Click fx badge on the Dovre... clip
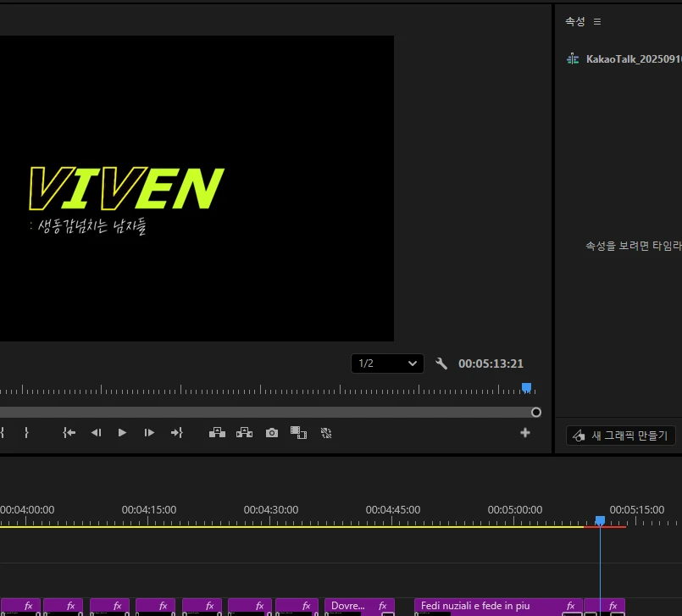Viewport: 682px width, 616px height. 383,606
